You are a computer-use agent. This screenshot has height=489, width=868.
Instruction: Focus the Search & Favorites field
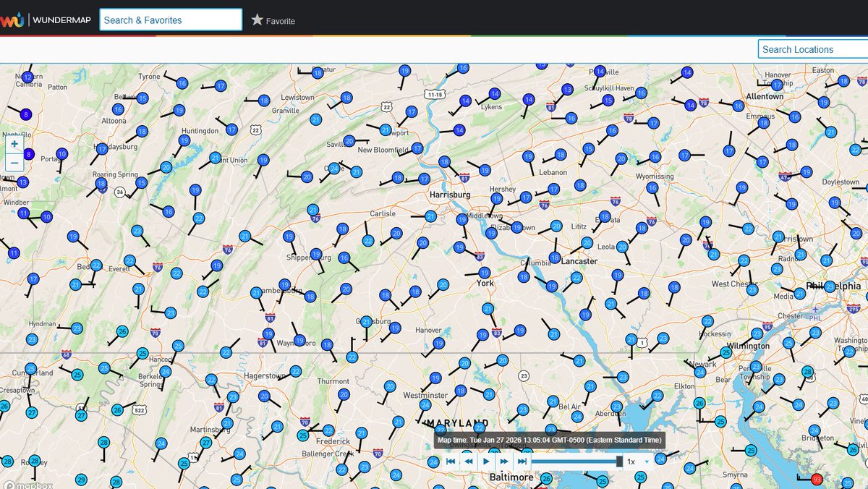(x=171, y=20)
